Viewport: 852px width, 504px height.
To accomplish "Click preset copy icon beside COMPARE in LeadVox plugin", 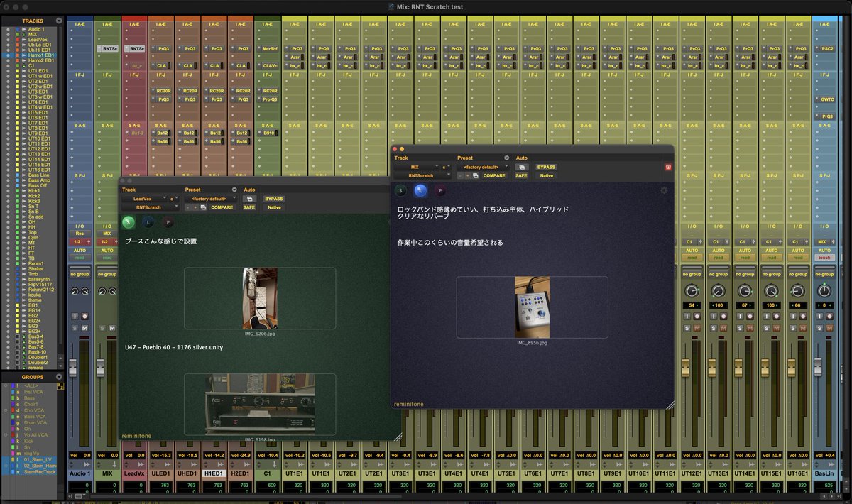I will (204, 207).
